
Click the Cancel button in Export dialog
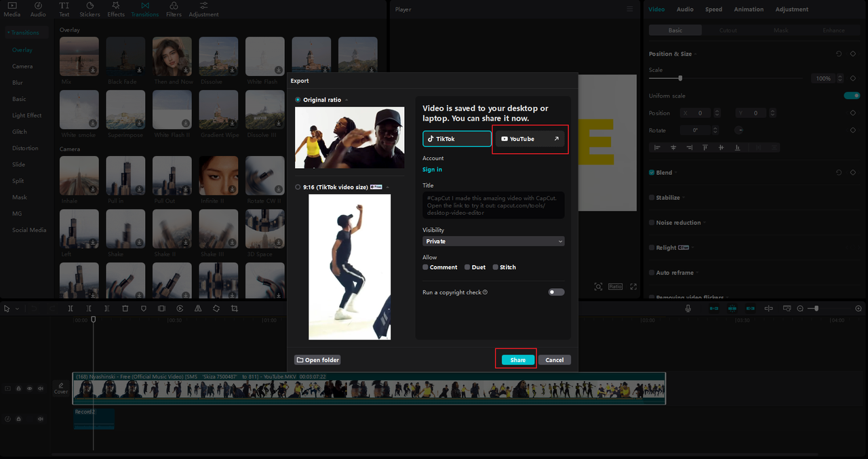point(554,360)
